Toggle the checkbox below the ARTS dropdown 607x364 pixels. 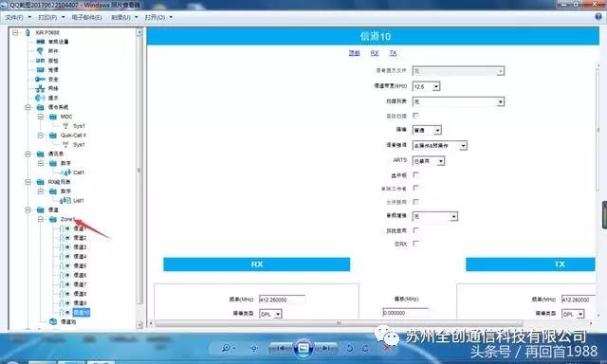pos(415,174)
